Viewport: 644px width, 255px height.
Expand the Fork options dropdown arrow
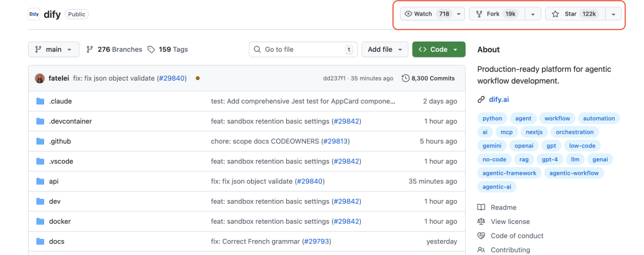coord(532,14)
